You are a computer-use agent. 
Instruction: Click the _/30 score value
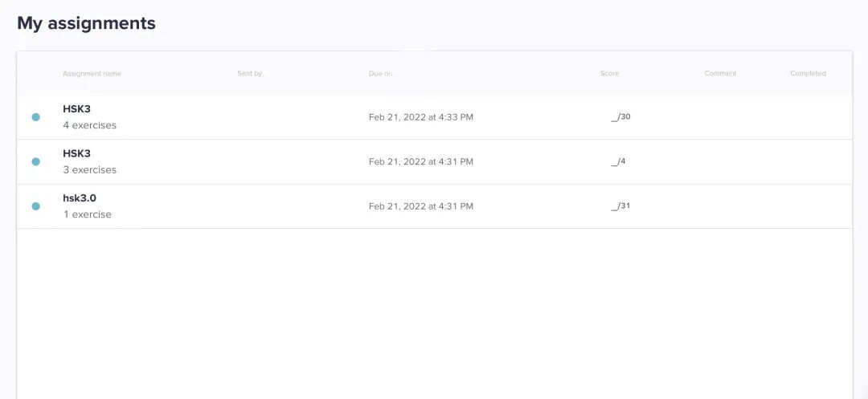tap(620, 117)
